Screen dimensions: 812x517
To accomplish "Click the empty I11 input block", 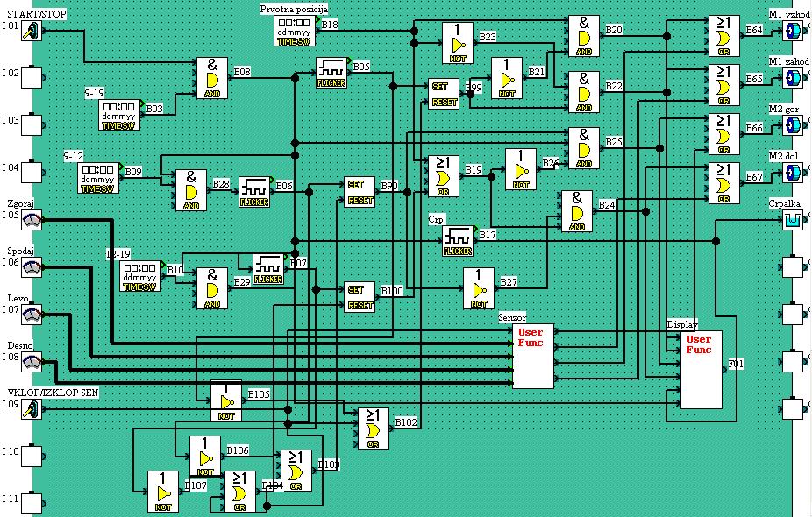I will (x=31, y=504).
